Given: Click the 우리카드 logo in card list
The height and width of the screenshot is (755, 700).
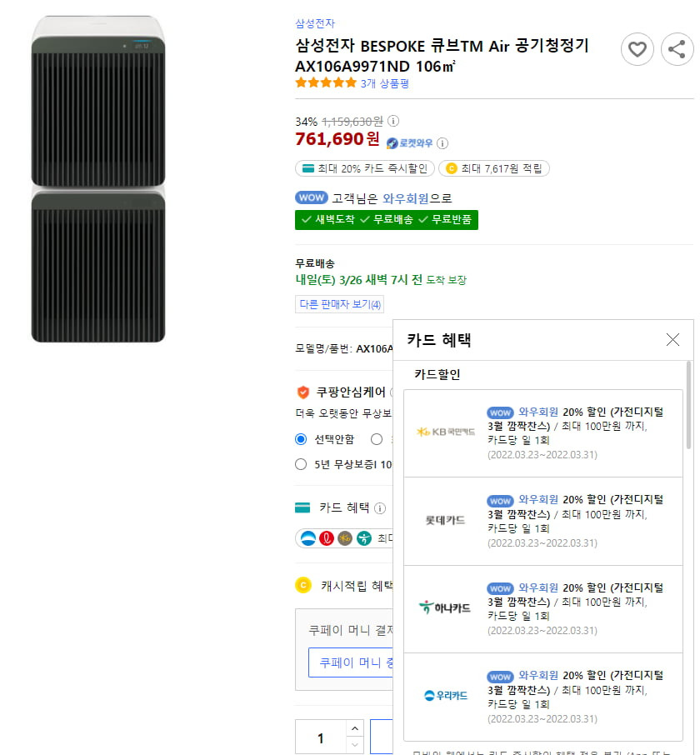Looking at the screenshot, I should click(446, 695).
